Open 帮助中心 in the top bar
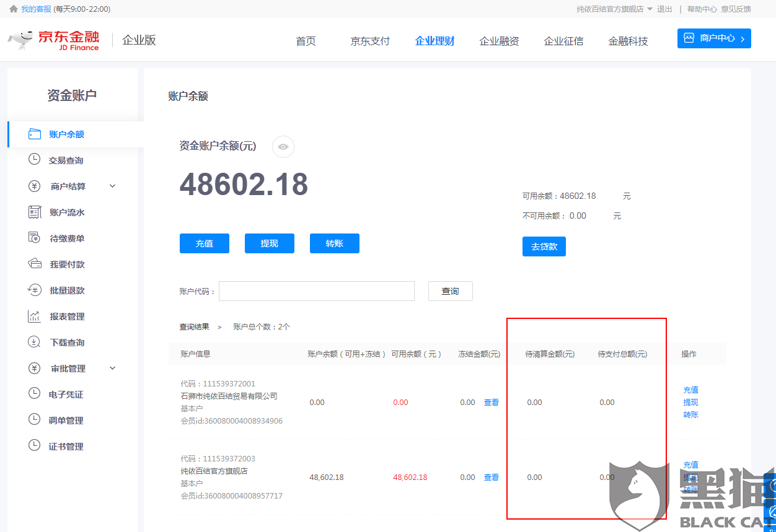 pyautogui.click(x=702, y=9)
